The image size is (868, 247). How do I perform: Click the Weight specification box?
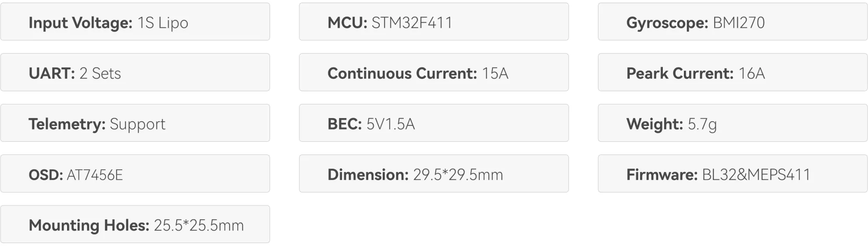(x=733, y=123)
